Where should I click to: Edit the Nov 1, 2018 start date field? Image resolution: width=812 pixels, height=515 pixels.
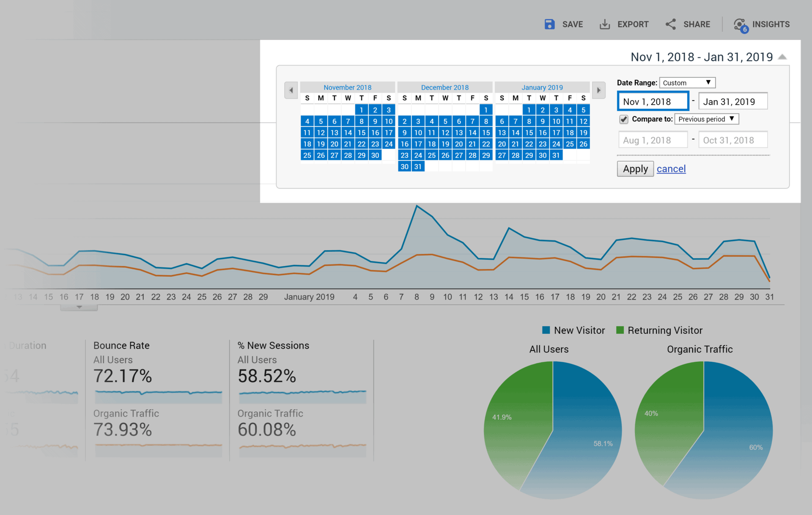[x=653, y=101]
